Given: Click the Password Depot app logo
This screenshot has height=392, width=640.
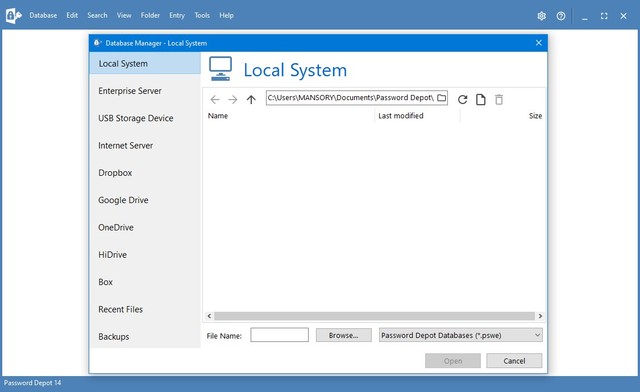Looking at the screenshot, I should (x=13, y=16).
